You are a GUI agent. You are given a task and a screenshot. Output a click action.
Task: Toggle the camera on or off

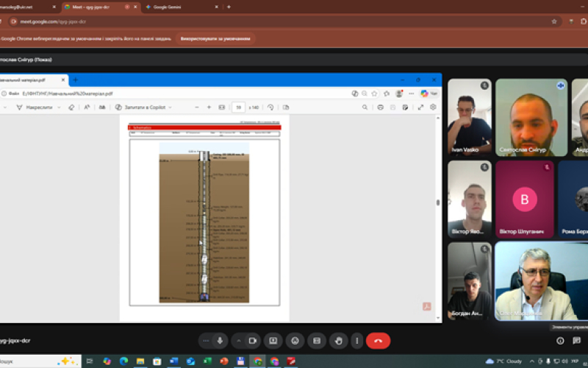click(252, 341)
